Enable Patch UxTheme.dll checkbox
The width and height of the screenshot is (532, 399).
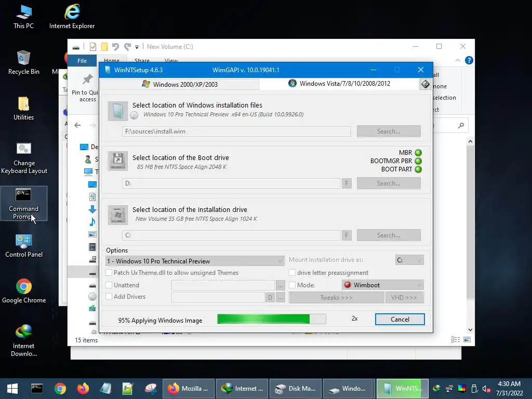coord(109,273)
